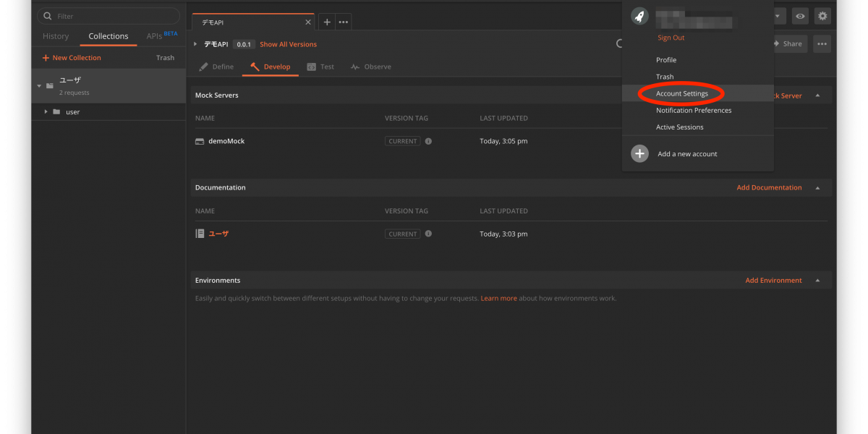The height and width of the screenshot is (434, 868).
Task: Click the ellipsis button next to Share
Action: 822,43
